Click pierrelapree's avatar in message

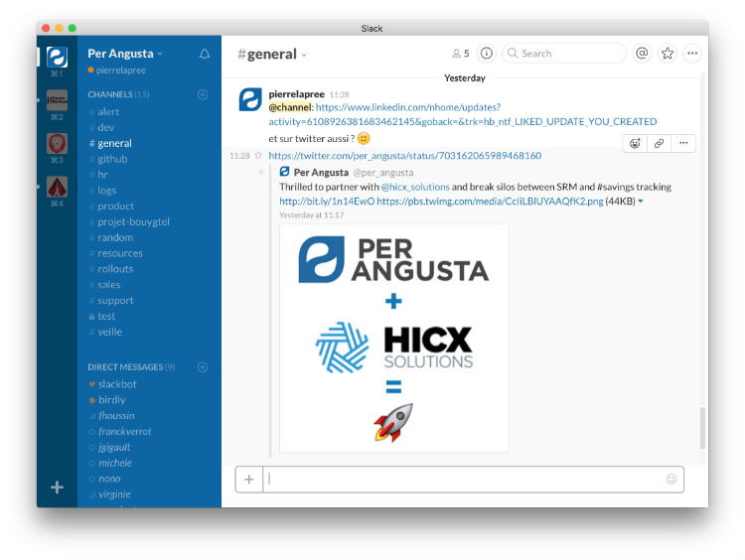click(x=250, y=99)
